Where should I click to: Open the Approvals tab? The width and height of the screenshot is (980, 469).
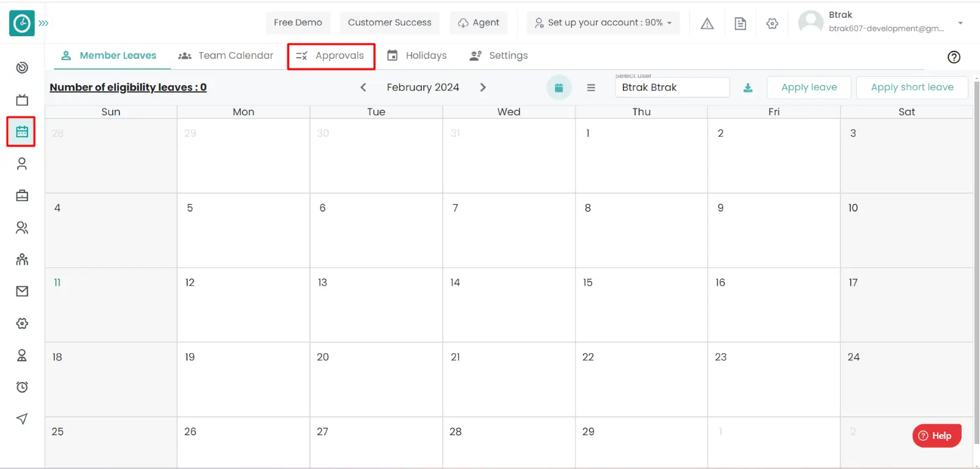pos(331,56)
